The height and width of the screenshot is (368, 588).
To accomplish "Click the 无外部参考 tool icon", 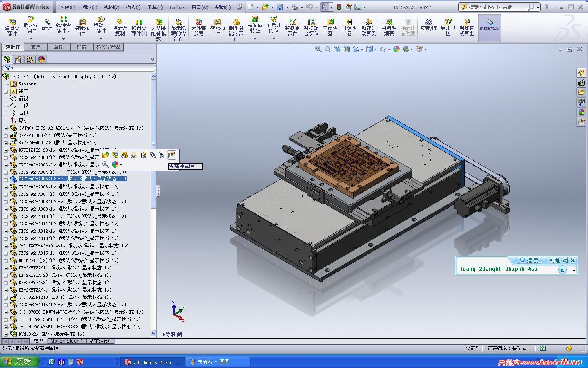I will coord(198,27).
